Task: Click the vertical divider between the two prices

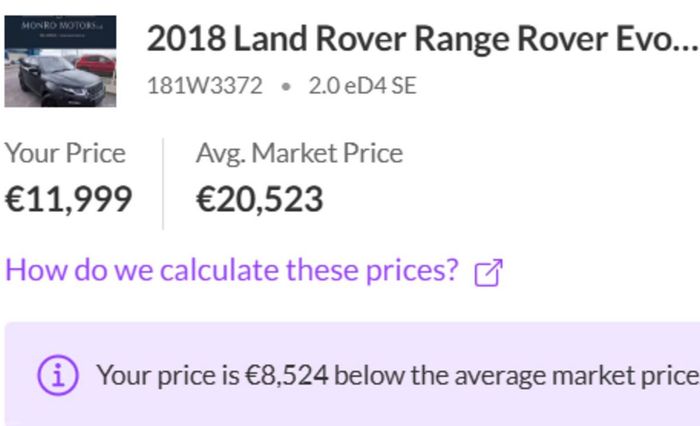Action: [x=163, y=184]
